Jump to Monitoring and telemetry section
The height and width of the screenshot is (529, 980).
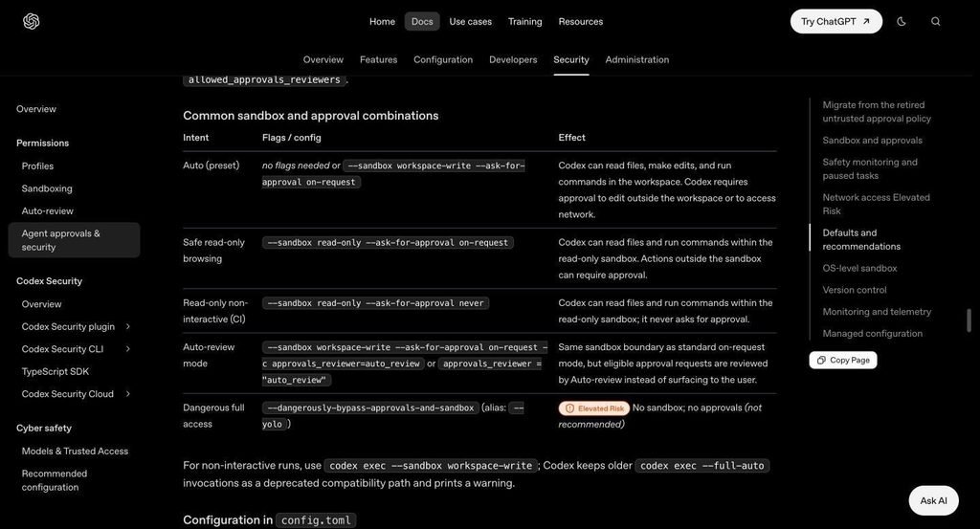[877, 311]
